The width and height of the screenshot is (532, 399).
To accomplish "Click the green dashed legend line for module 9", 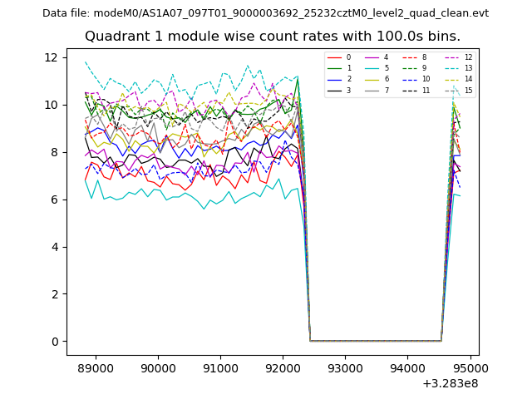I will click(x=411, y=68).
